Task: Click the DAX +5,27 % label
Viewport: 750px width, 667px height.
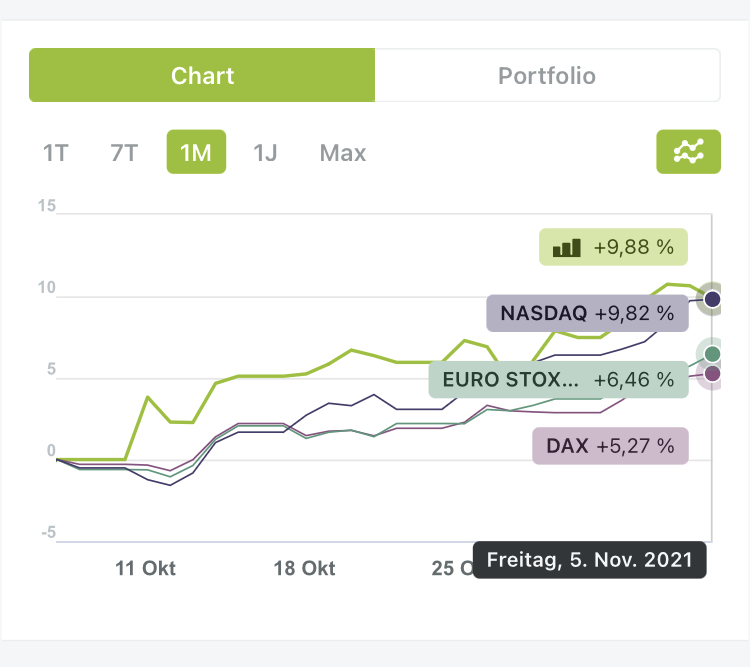Action: point(610,446)
